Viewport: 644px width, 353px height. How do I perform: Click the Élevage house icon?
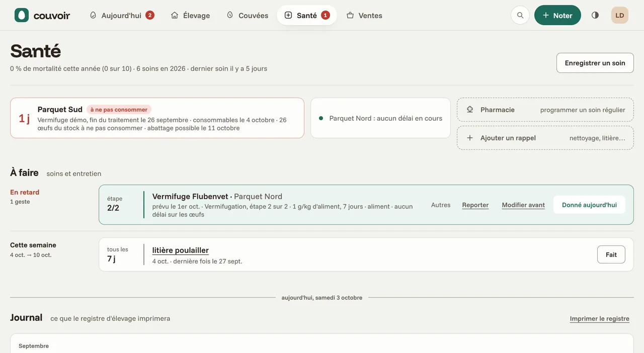point(175,15)
